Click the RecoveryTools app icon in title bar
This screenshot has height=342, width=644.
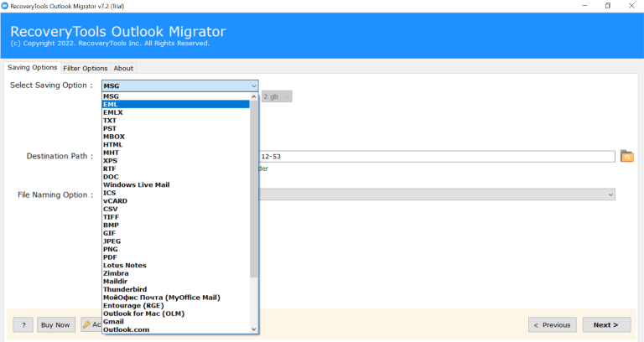5,6
